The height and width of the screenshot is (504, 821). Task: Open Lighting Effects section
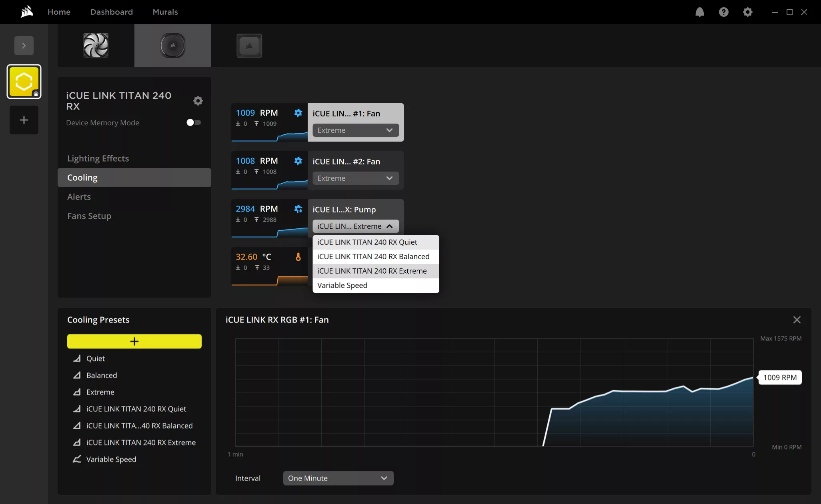click(x=134, y=158)
